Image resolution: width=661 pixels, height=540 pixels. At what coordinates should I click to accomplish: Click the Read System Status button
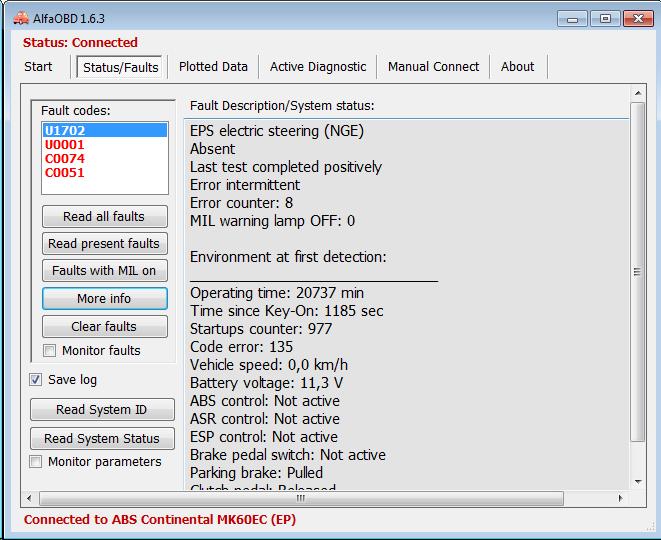pyautogui.click(x=102, y=438)
